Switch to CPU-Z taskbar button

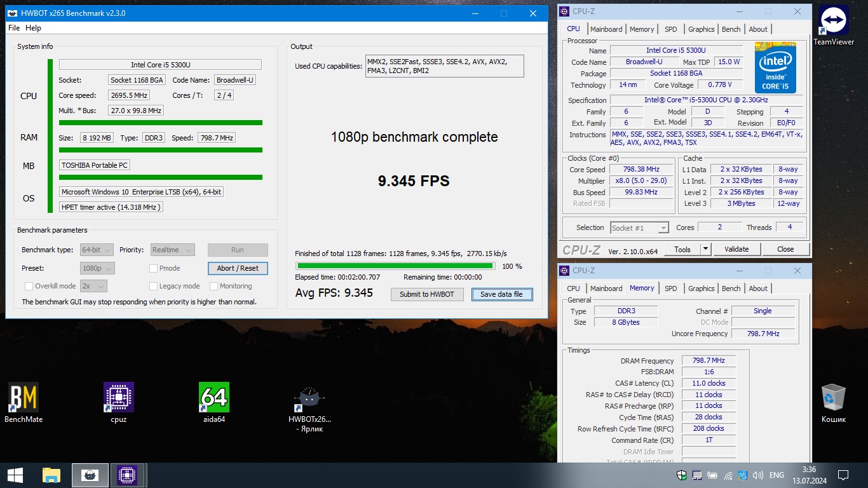129,475
